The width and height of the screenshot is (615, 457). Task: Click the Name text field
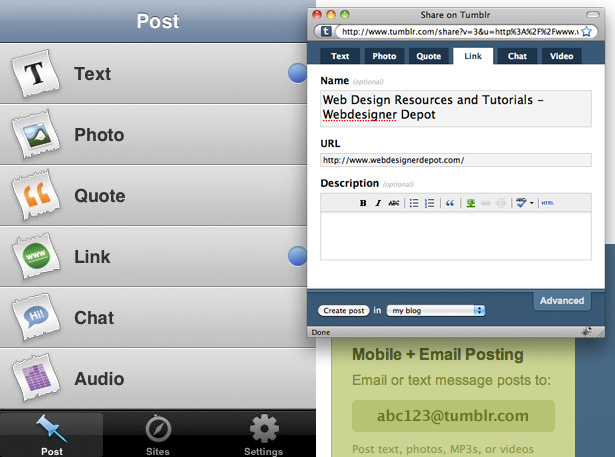[456, 108]
